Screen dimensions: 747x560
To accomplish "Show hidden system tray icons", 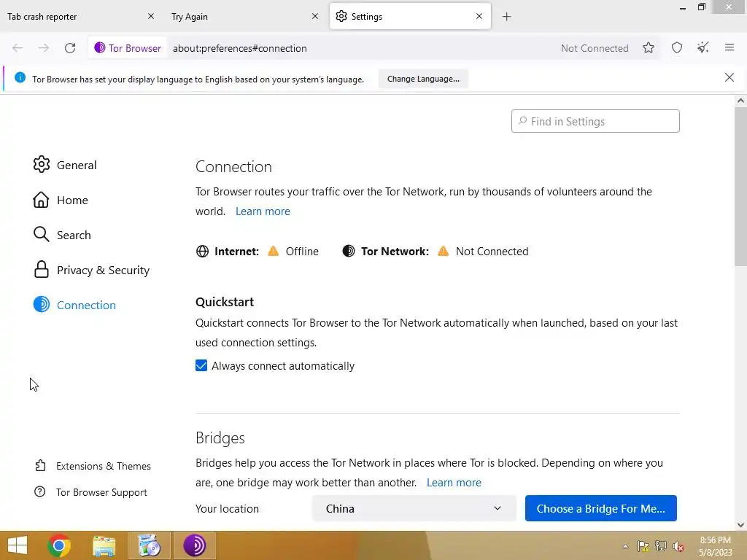I will pyautogui.click(x=625, y=547).
